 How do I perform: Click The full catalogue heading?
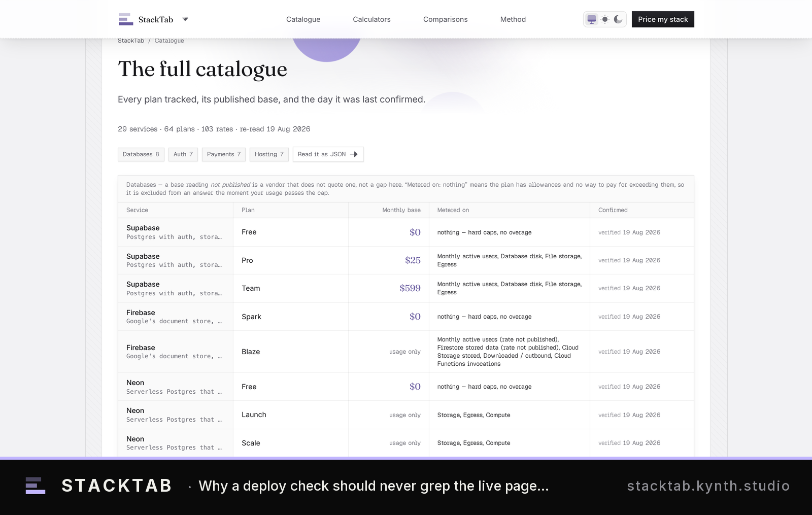tap(202, 69)
